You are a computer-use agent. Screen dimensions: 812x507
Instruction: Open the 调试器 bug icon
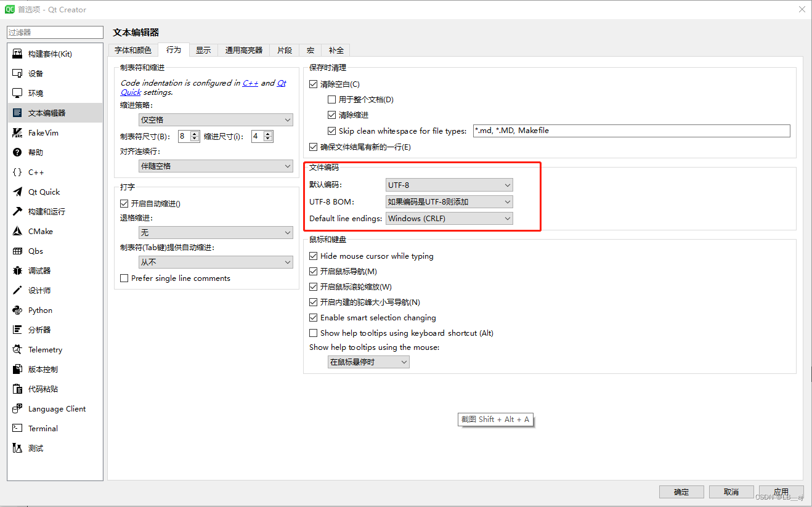[x=17, y=270]
